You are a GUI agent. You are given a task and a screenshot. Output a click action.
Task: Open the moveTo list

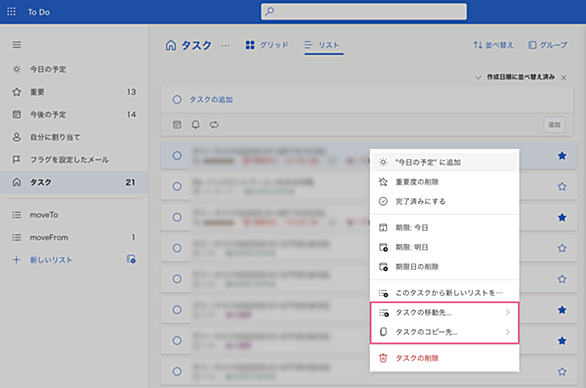coord(74,215)
